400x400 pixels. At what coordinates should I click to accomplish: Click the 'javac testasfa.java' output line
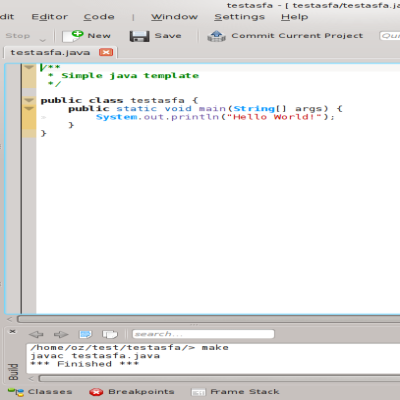95,356
